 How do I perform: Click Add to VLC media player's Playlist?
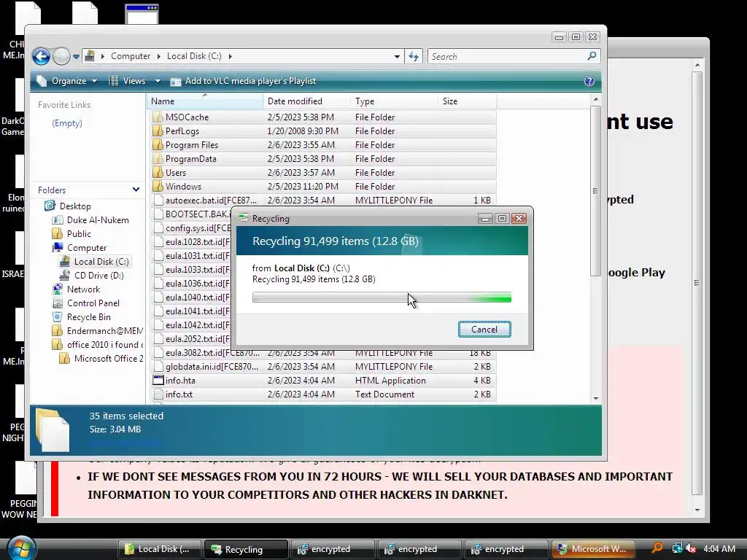point(244,81)
